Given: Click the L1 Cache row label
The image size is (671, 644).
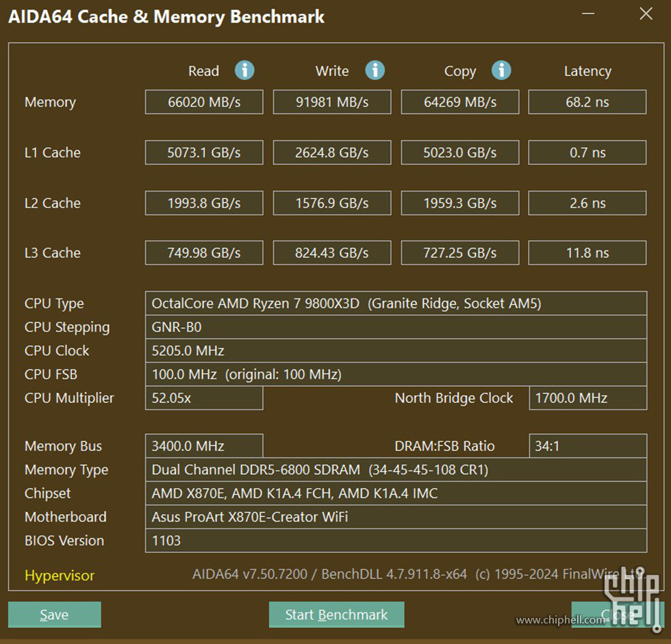Looking at the screenshot, I should 53,153.
